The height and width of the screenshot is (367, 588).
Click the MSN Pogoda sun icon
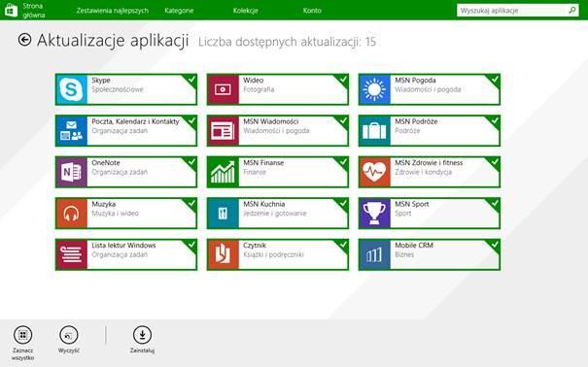click(x=374, y=89)
